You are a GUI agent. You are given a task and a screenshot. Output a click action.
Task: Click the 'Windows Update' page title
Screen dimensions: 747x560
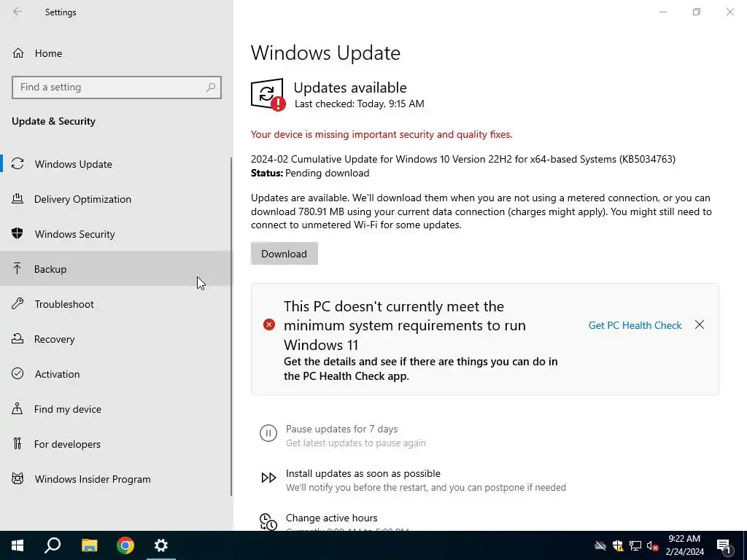pyautogui.click(x=325, y=52)
